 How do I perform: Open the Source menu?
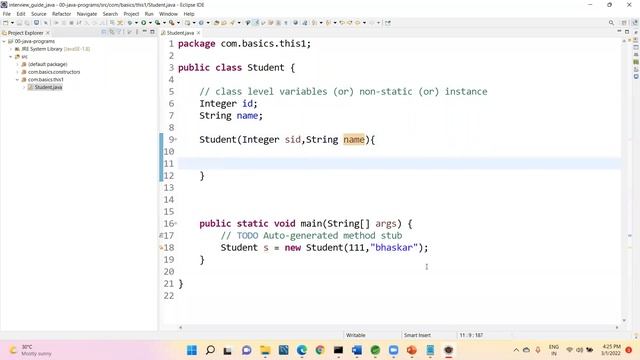pyautogui.click(x=39, y=14)
